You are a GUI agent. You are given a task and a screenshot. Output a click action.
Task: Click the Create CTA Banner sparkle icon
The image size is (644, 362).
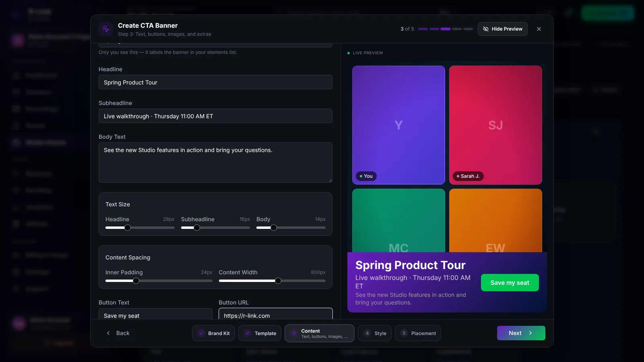(x=106, y=29)
